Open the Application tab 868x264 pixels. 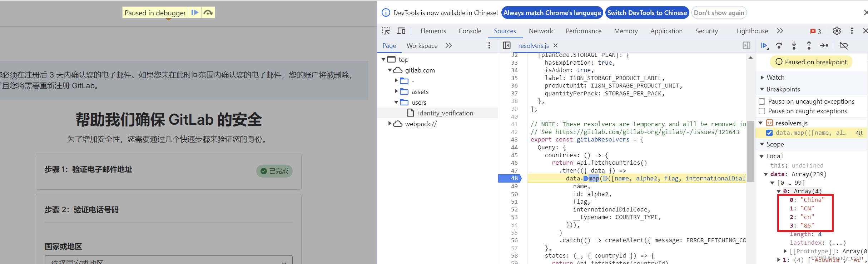(666, 31)
